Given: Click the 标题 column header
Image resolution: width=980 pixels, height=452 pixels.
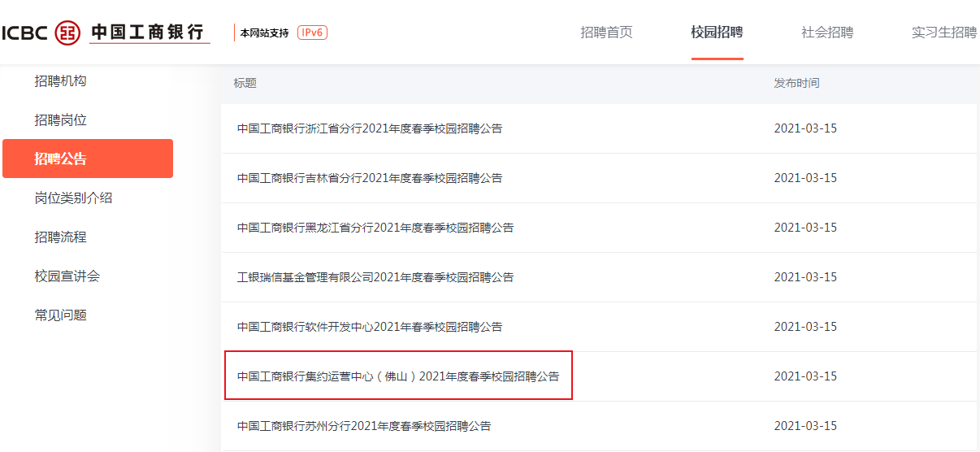Looking at the screenshot, I should [x=245, y=84].
